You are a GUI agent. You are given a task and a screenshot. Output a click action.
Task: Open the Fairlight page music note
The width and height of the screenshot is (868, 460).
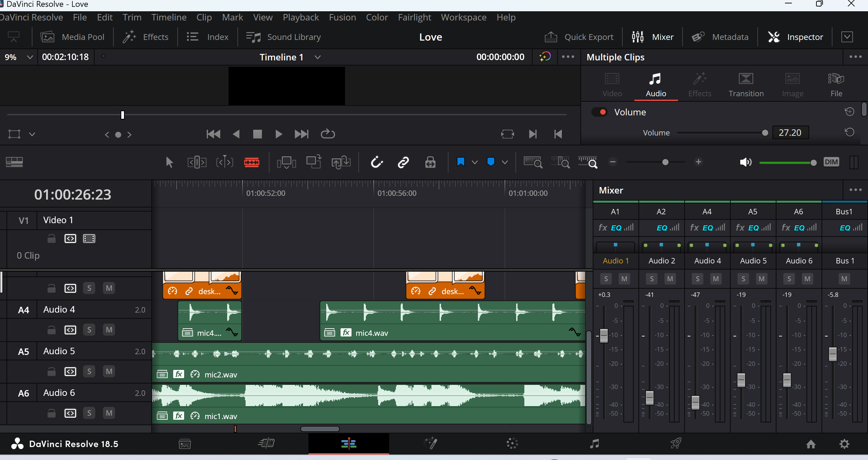594,444
